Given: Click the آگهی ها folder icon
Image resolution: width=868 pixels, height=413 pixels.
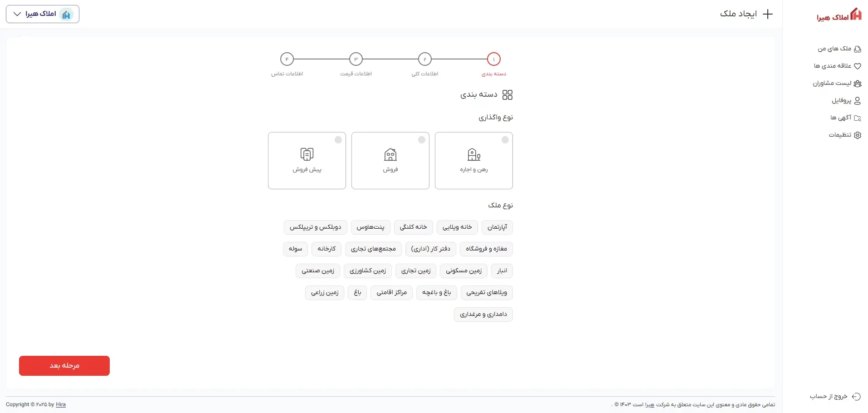Looking at the screenshot, I should [857, 118].
